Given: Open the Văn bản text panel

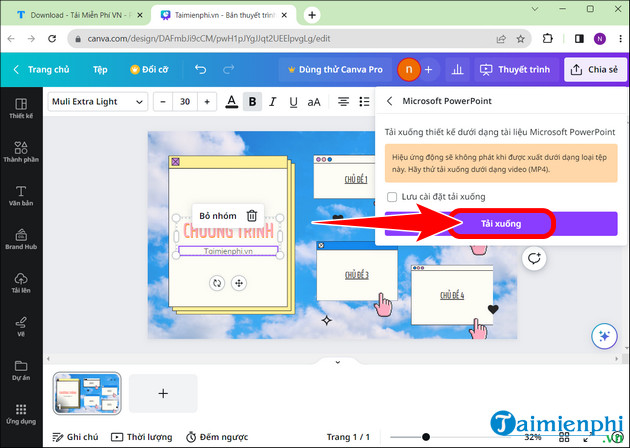Looking at the screenshot, I should click(21, 196).
